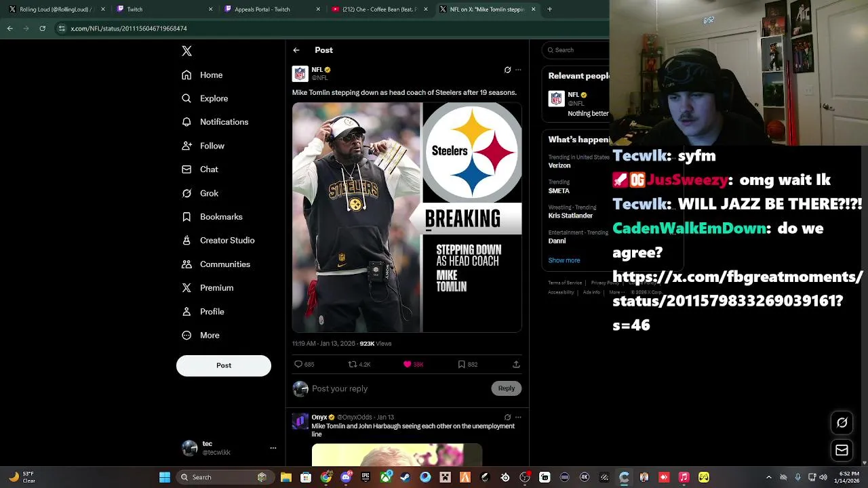868x488 pixels.
Task: Open Onyx profile avatar
Action: pyautogui.click(x=300, y=422)
